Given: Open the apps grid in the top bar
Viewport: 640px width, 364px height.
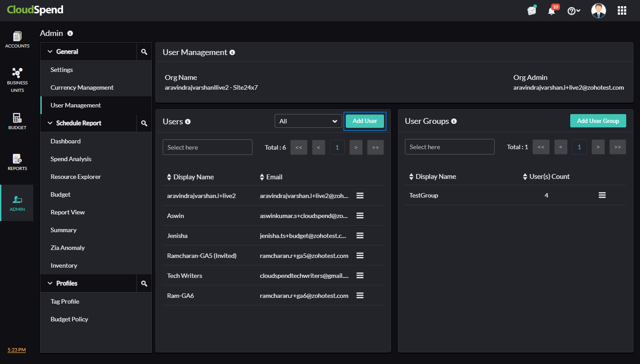Looking at the screenshot, I should click(622, 10).
